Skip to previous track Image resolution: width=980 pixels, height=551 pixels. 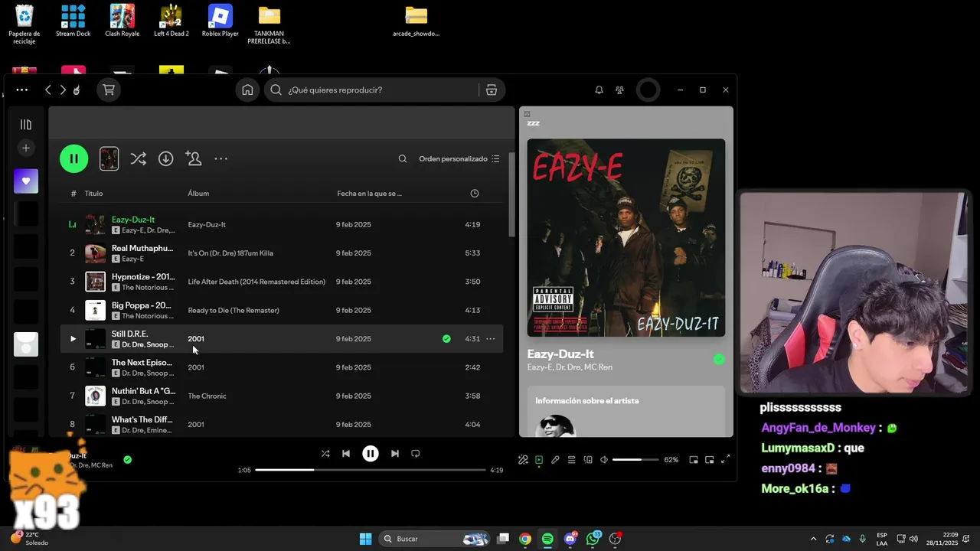(346, 453)
